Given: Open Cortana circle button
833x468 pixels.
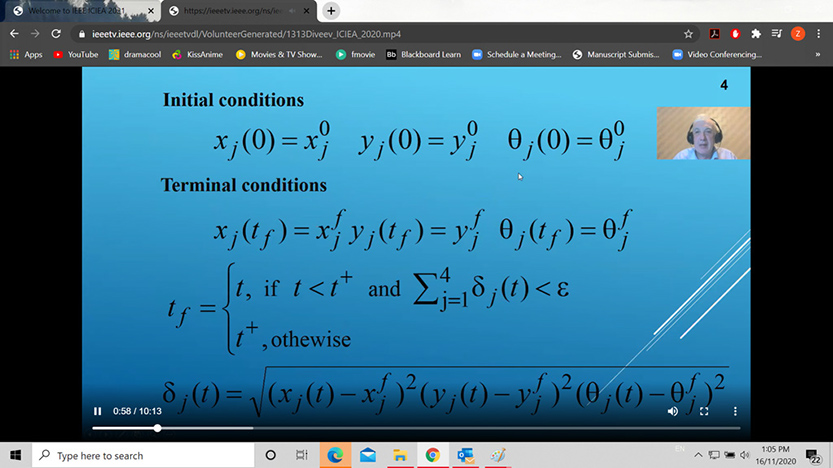Looking at the screenshot, I should click(270, 455).
